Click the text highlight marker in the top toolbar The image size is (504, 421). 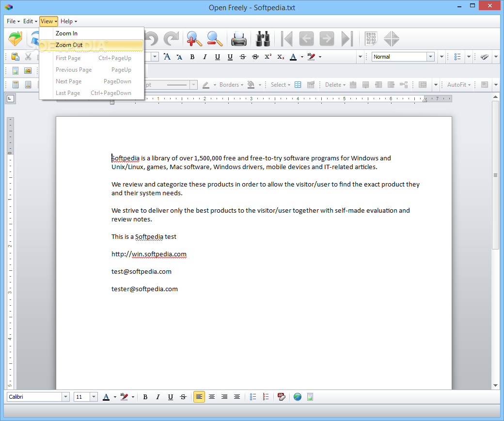point(311,57)
